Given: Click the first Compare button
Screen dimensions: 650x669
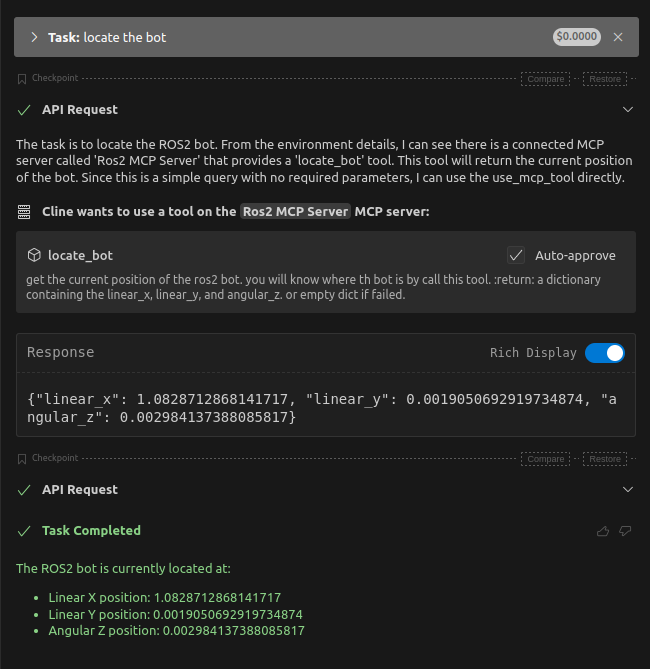Looking at the screenshot, I should click(x=545, y=79).
